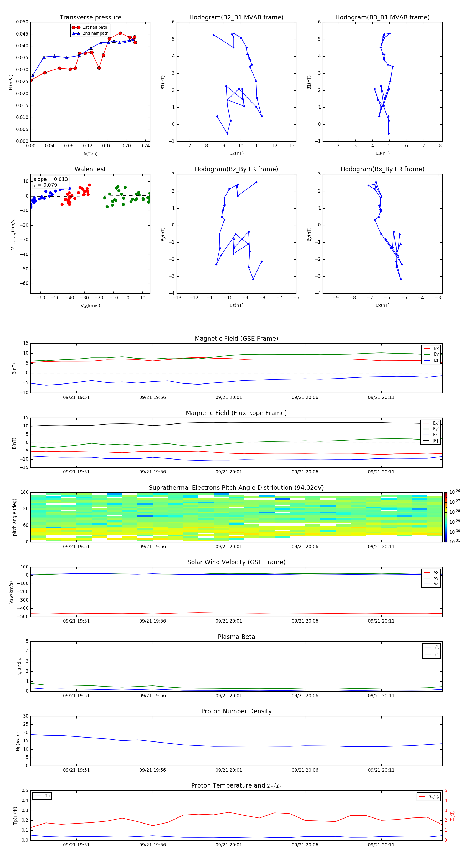The image size is (473, 868).
Task: Click 'Hodogram(Bx_By FR frame)' title
Action: pyautogui.click(x=382, y=169)
